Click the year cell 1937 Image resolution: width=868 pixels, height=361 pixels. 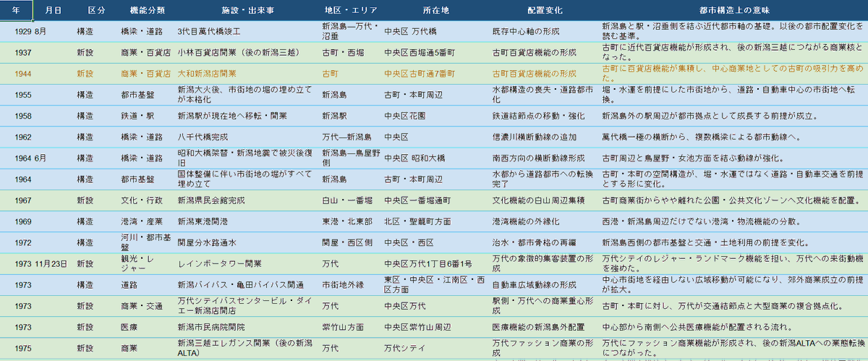tap(16, 53)
